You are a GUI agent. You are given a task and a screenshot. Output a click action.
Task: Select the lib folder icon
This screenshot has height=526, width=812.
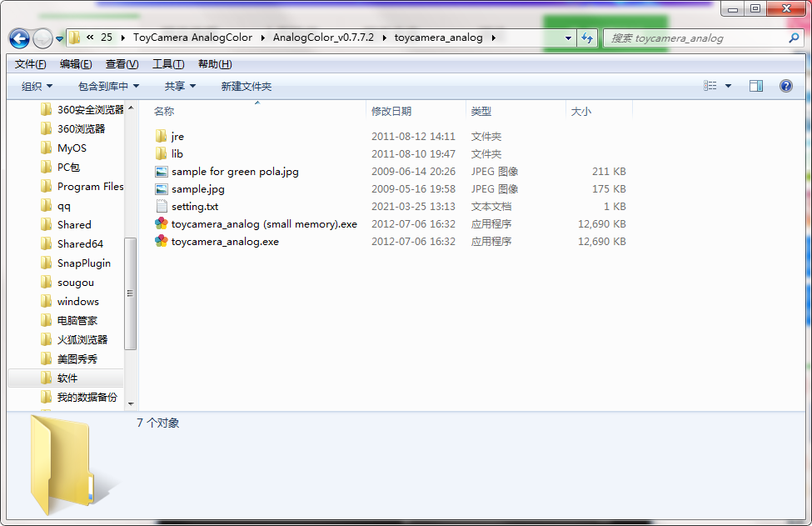(x=161, y=154)
